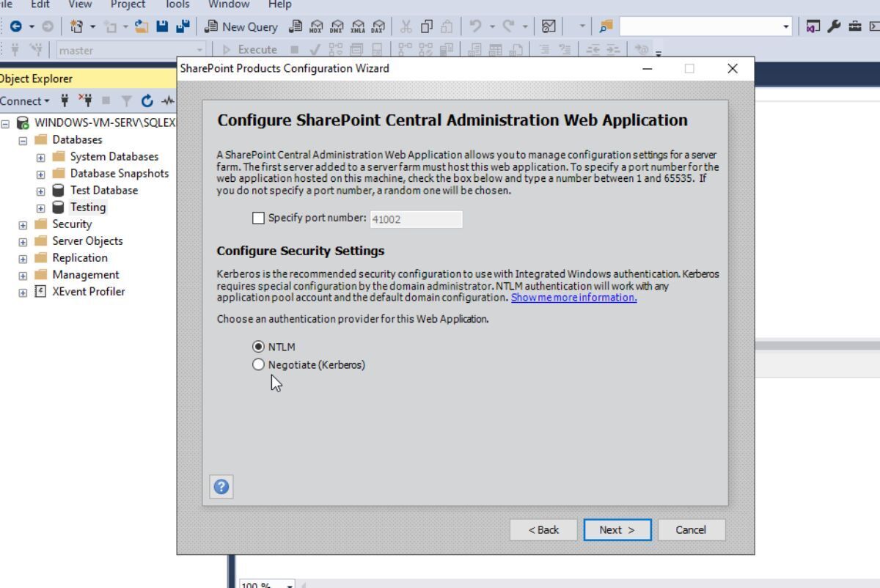Click the Back button in wizard
The image size is (880, 588).
click(543, 530)
